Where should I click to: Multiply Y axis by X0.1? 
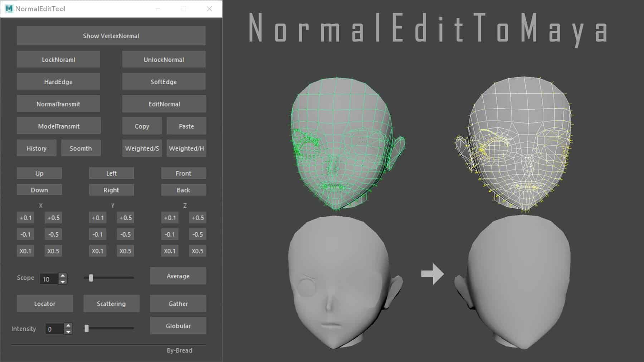tap(98, 251)
